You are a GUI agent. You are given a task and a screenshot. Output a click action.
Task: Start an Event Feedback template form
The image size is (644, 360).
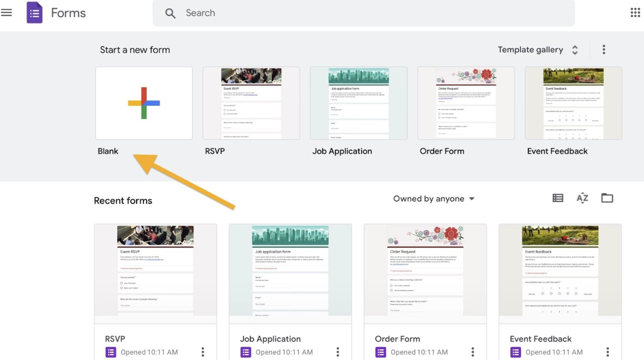[574, 103]
